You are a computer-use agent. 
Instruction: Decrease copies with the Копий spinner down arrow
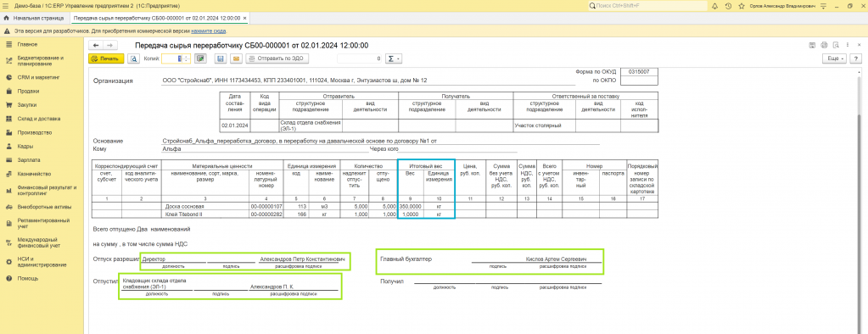point(187,61)
